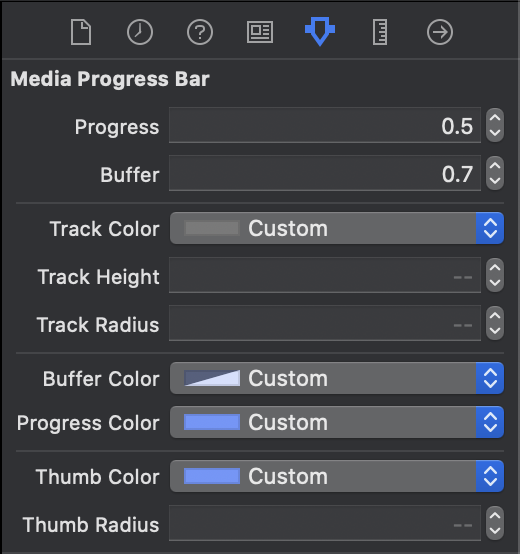Click the Buffer Color gradient swatch
The width and height of the screenshot is (520, 554).
point(212,378)
